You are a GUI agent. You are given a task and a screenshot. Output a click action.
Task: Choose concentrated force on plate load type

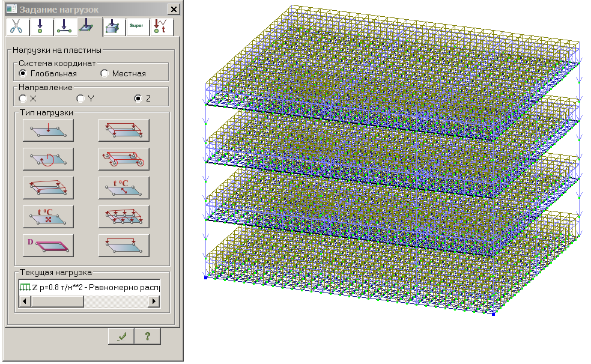48,130
